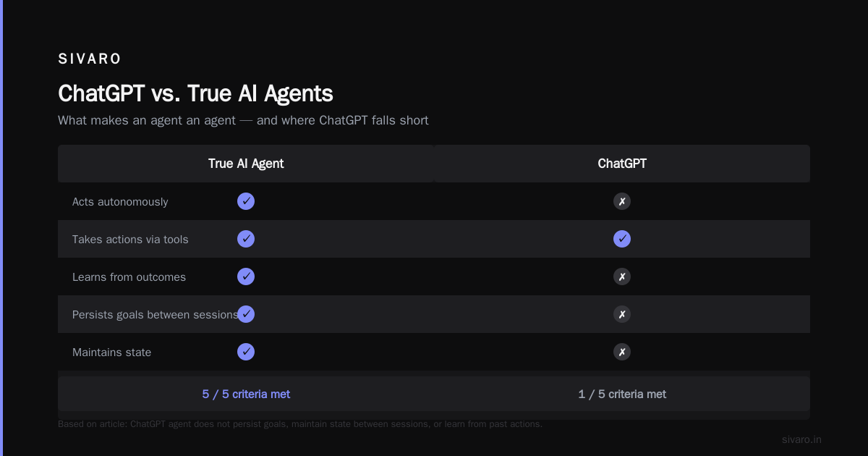
Task: Click the SIVARO logo text
Action: [x=90, y=59]
